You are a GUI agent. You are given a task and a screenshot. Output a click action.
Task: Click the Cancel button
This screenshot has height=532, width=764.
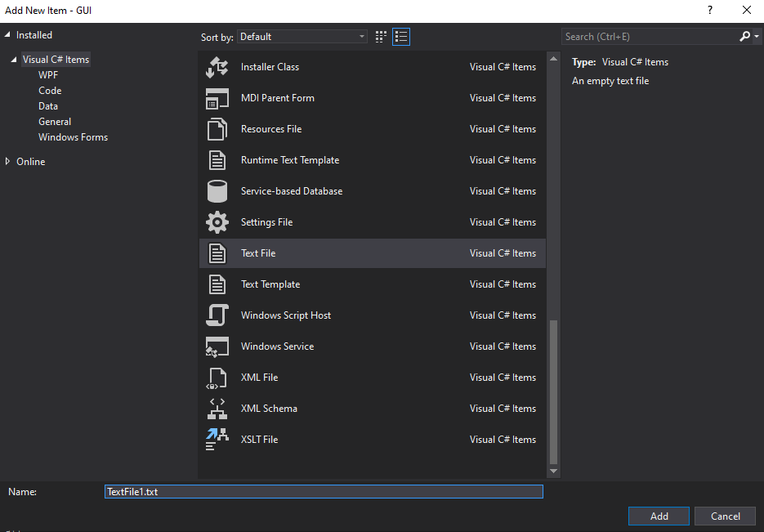(725, 516)
